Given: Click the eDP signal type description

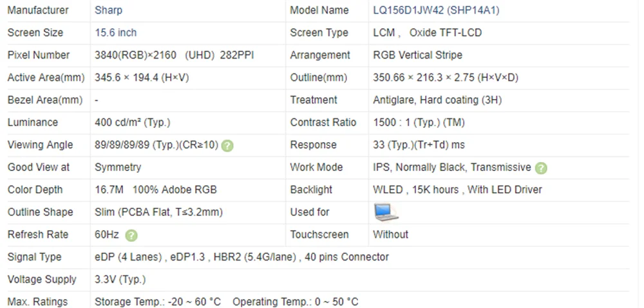Looking at the screenshot, I should (x=241, y=257).
